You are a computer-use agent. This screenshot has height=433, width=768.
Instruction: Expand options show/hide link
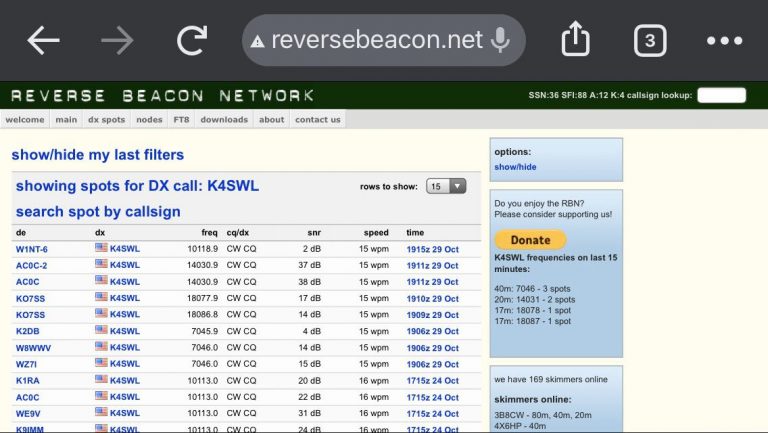click(x=515, y=167)
